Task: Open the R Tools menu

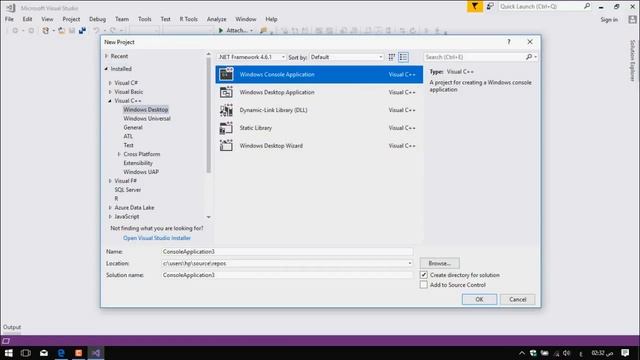Action: tap(189, 19)
